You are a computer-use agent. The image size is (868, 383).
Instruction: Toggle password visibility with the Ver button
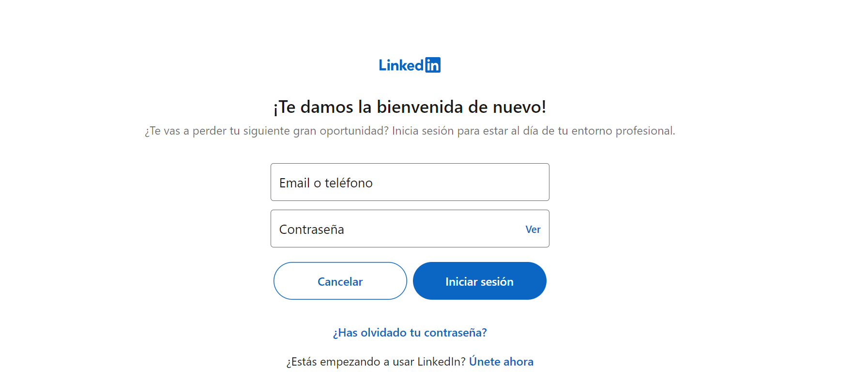click(x=533, y=229)
